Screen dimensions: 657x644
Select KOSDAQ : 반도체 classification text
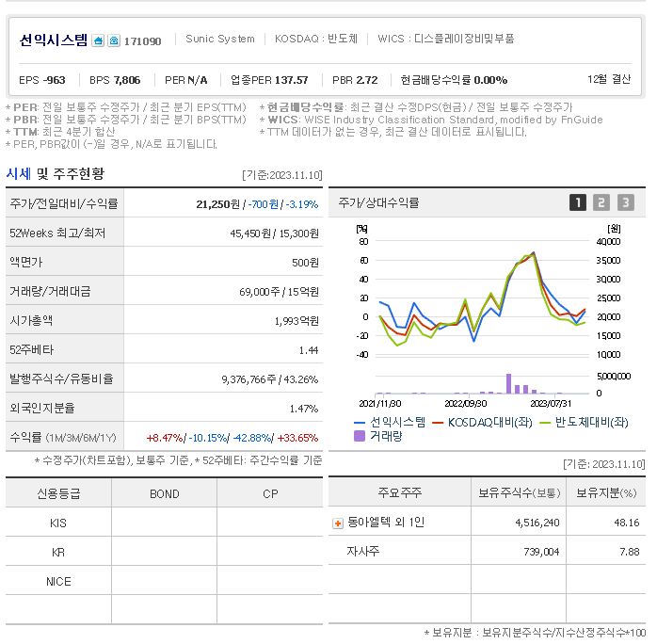tap(316, 39)
